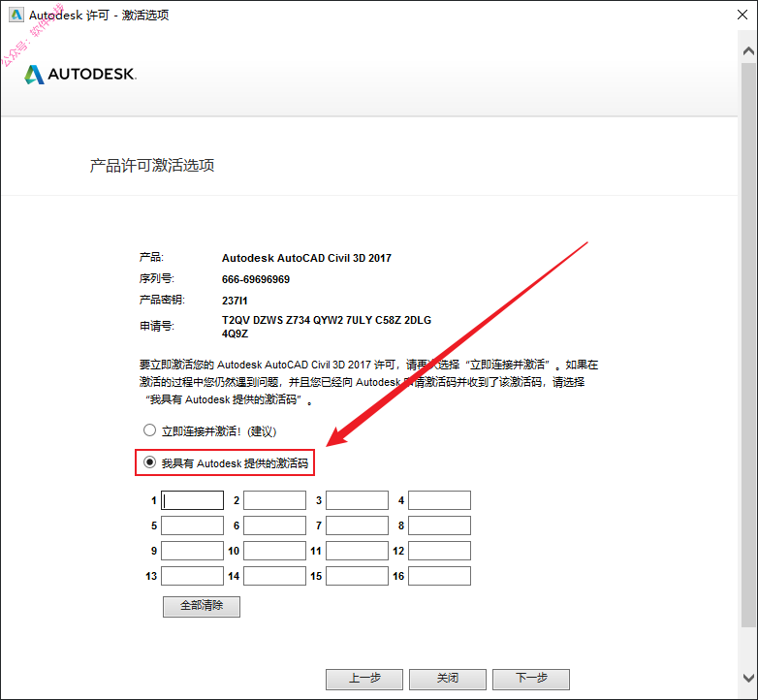
Task: Click activation code field 9
Action: [192, 551]
